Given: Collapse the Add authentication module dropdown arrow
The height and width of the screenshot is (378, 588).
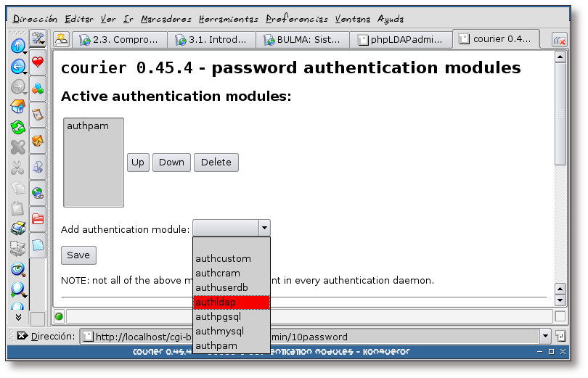Looking at the screenshot, I should click(x=264, y=228).
